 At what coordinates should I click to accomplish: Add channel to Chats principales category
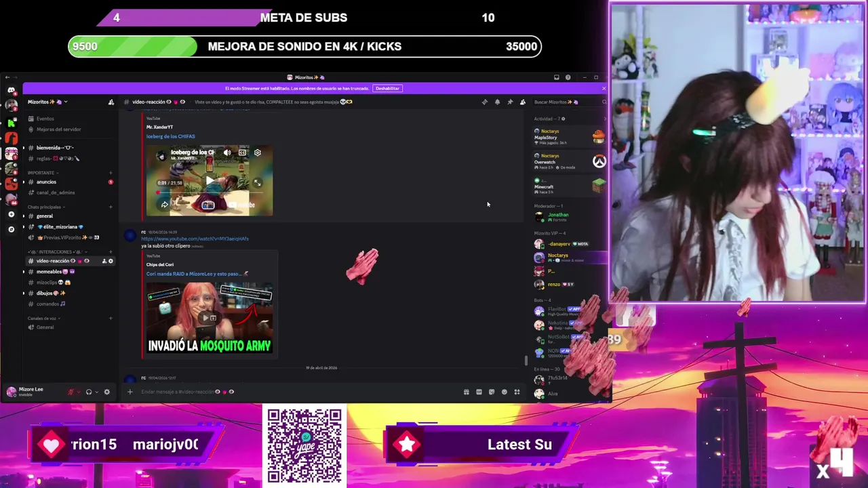tap(111, 207)
